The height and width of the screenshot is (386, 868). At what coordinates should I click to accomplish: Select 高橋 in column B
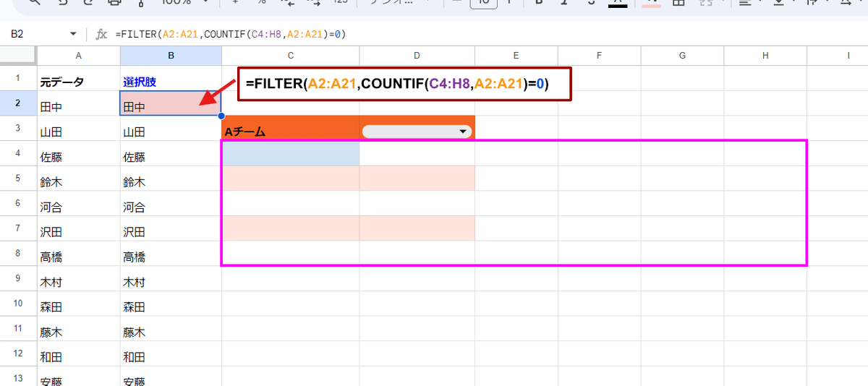tap(171, 254)
